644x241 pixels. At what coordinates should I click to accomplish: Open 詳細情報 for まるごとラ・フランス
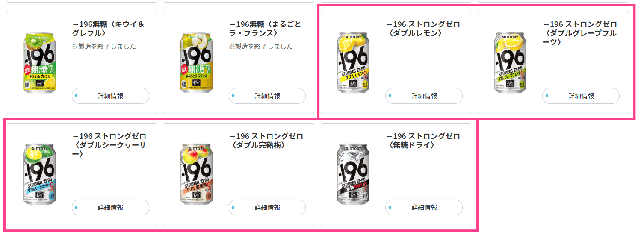coord(267,96)
